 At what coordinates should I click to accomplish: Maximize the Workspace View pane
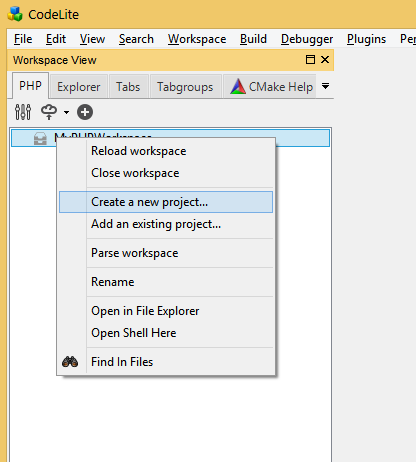point(310,60)
